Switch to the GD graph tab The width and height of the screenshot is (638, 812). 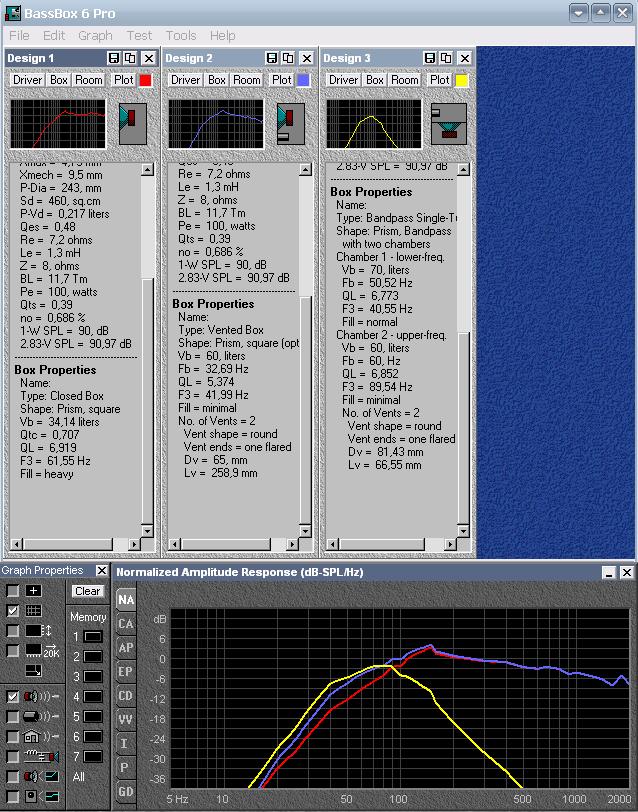tap(125, 792)
